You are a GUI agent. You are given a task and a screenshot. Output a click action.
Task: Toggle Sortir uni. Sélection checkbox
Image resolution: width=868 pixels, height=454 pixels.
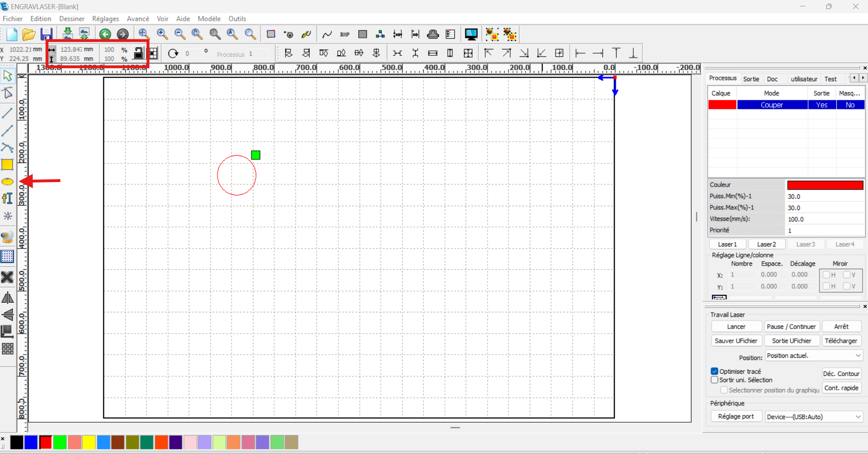coord(715,380)
